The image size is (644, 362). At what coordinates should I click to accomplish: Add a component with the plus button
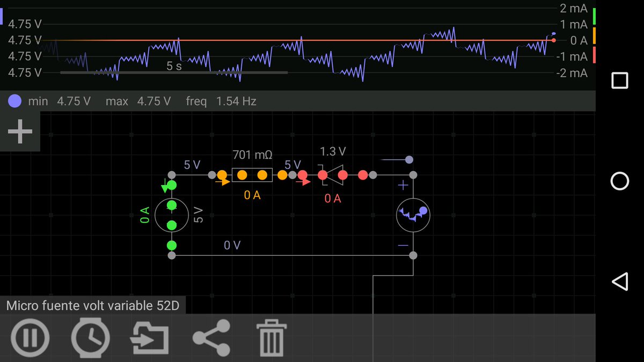(x=20, y=131)
